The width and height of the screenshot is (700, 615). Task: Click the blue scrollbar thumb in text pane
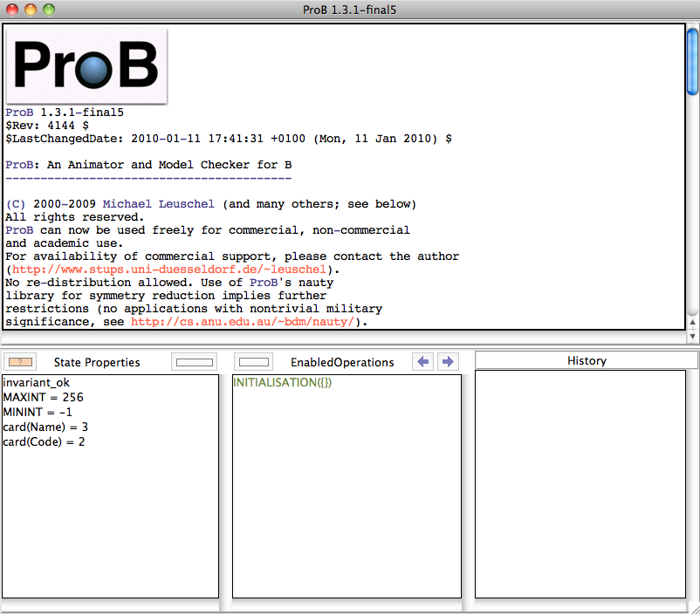tap(692, 61)
